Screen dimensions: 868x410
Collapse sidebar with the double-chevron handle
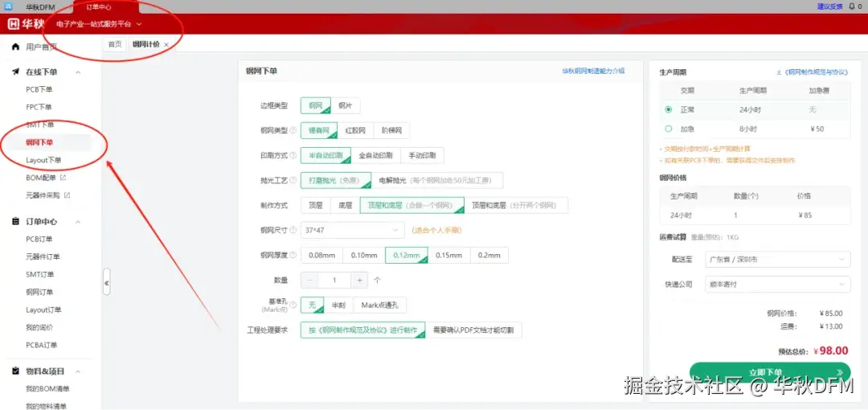click(x=107, y=282)
